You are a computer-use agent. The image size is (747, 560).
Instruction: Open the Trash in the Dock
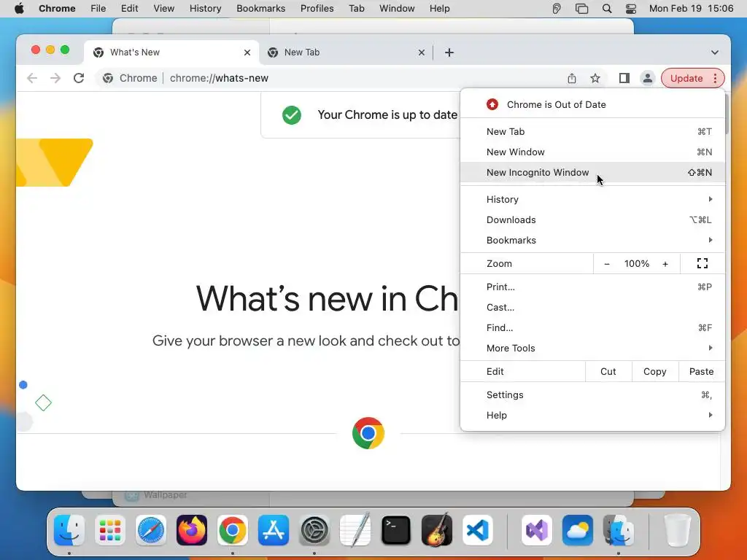(x=678, y=530)
